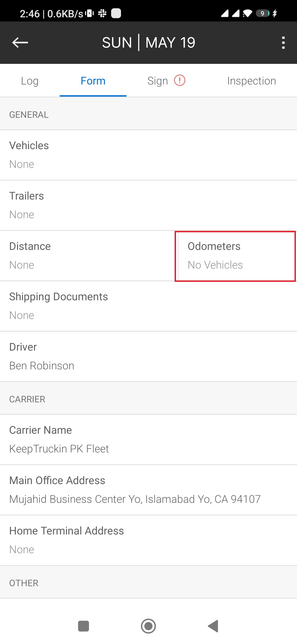Edit the Trailers field
The width and height of the screenshot is (297, 644).
pos(148,205)
